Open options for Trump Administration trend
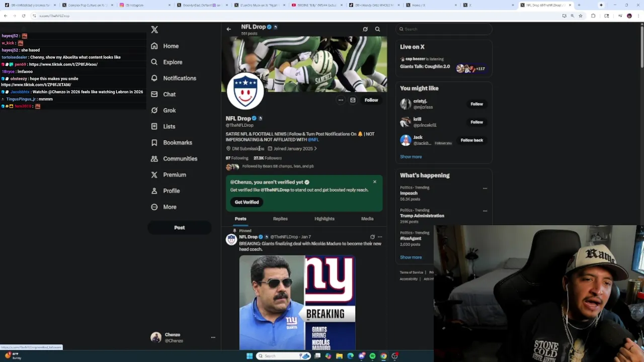The height and width of the screenshot is (362, 644). click(485, 211)
